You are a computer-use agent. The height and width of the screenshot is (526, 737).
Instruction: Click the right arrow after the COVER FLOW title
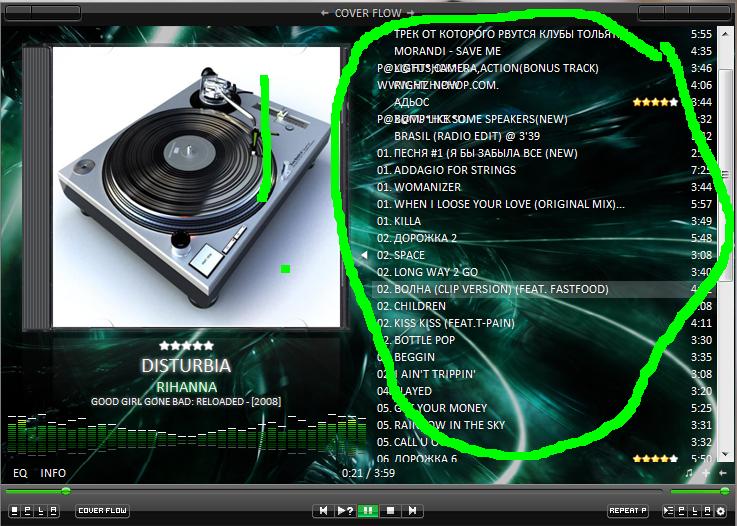click(410, 13)
